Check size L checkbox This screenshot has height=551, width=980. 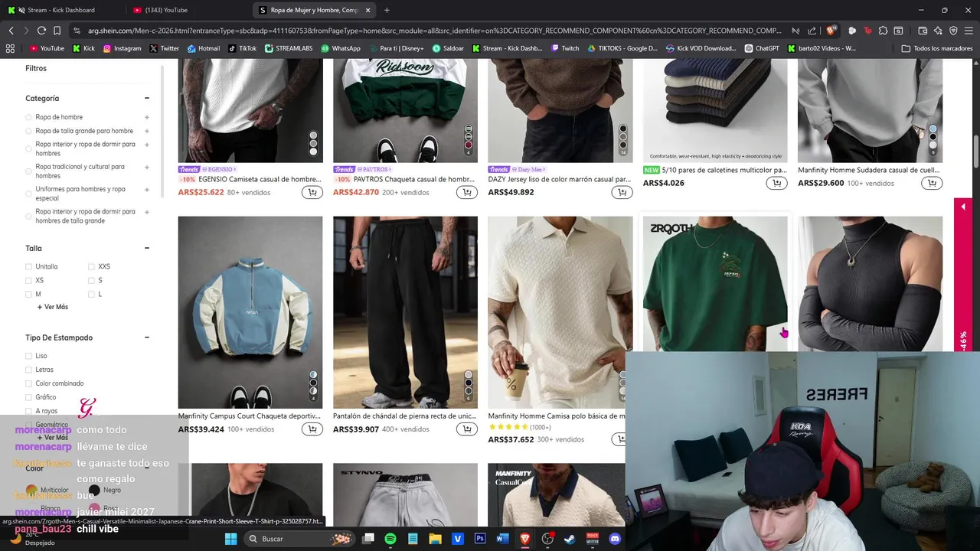click(x=91, y=295)
